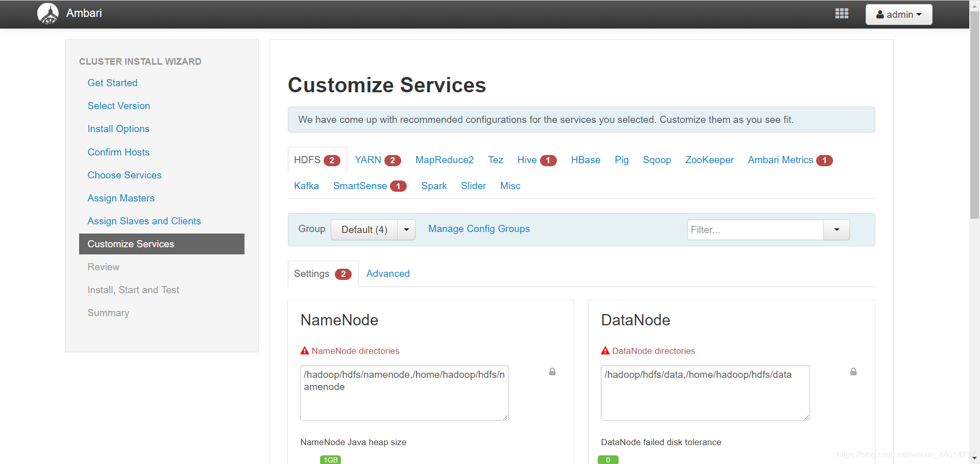Screen dimensions: 980x464
Task: Select the Tez service tab
Action: tap(496, 160)
